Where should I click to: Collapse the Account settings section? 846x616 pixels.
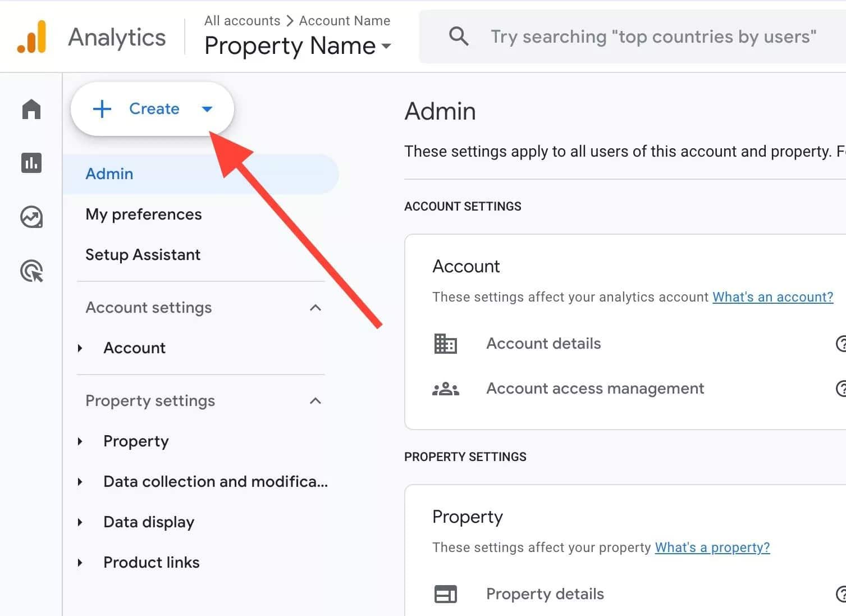315,308
